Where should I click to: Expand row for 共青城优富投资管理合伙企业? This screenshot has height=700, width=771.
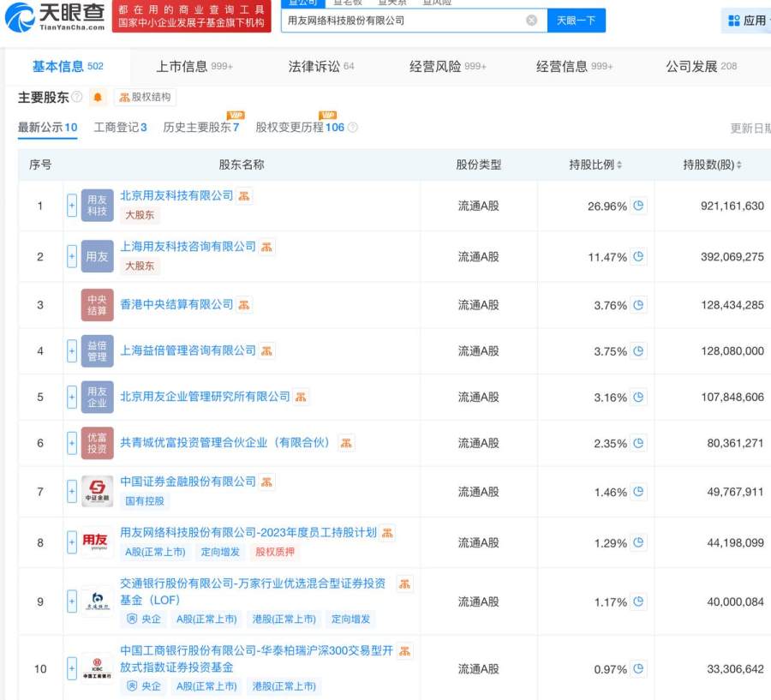coord(72,443)
